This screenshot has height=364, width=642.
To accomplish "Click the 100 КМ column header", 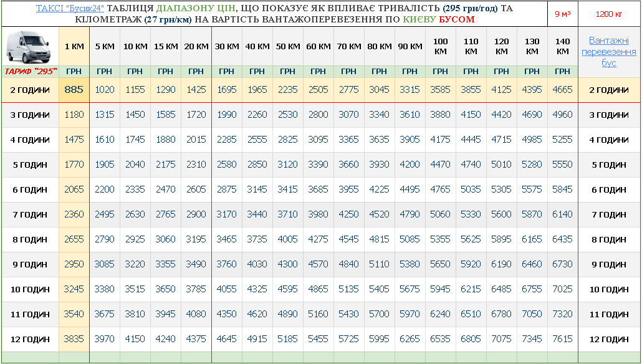I will pyautogui.click(x=440, y=47).
